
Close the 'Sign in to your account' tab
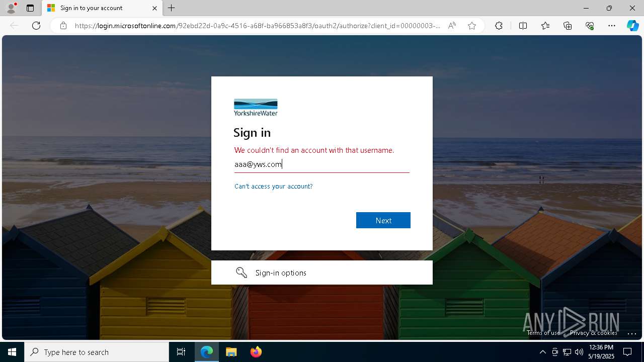(x=154, y=8)
